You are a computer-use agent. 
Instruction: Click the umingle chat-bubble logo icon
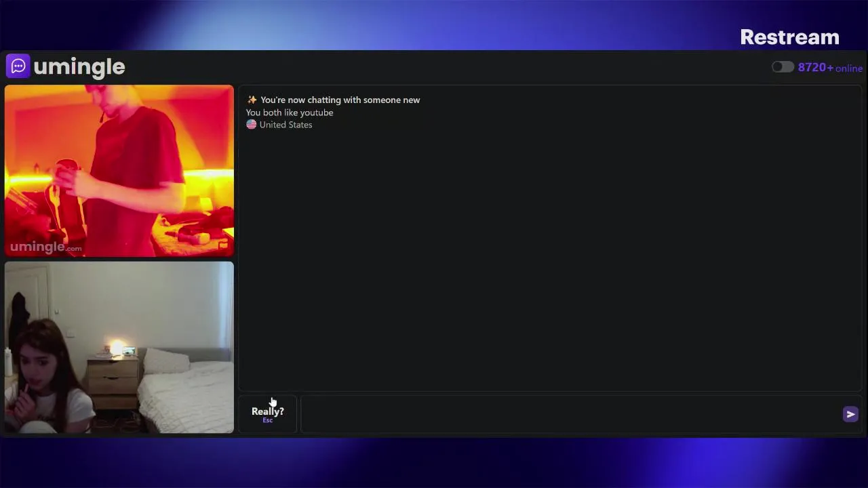(18, 66)
